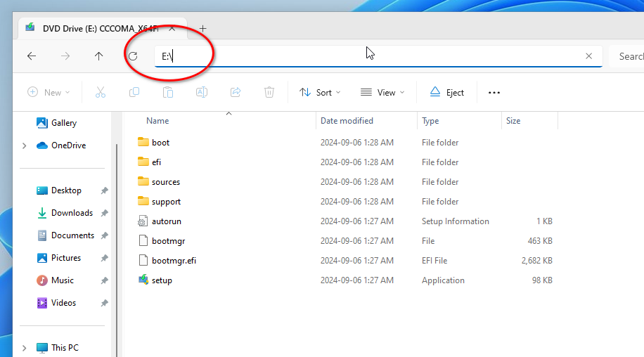Refresh the current folder view
This screenshot has width=644, height=357.
(x=133, y=56)
